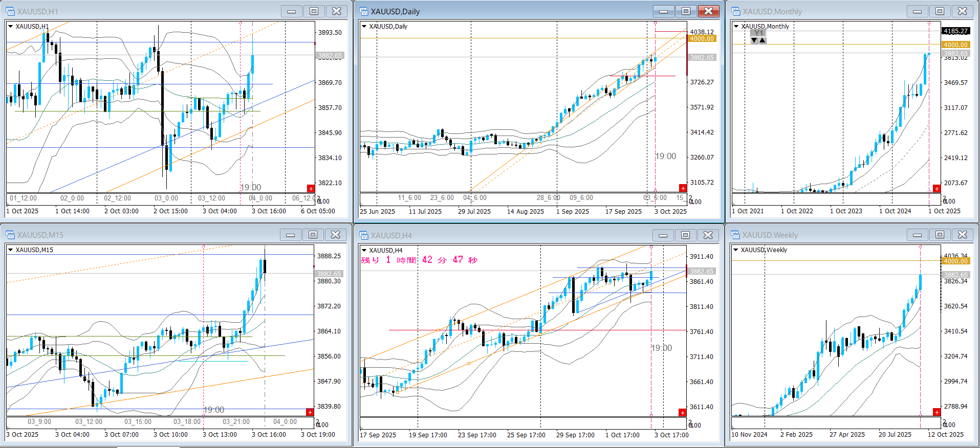Click the red plus icon in the M15 chart
The height and width of the screenshot is (448, 980).
[310, 412]
